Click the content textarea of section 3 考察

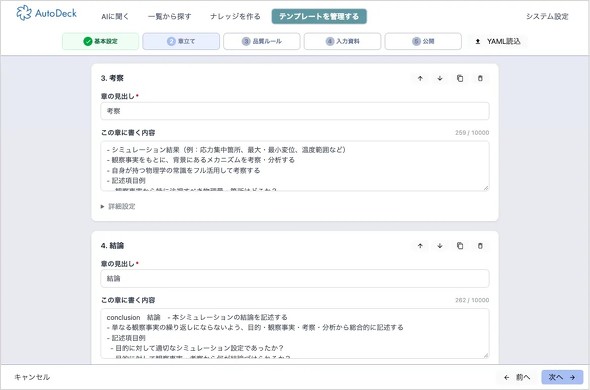click(x=295, y=166)
